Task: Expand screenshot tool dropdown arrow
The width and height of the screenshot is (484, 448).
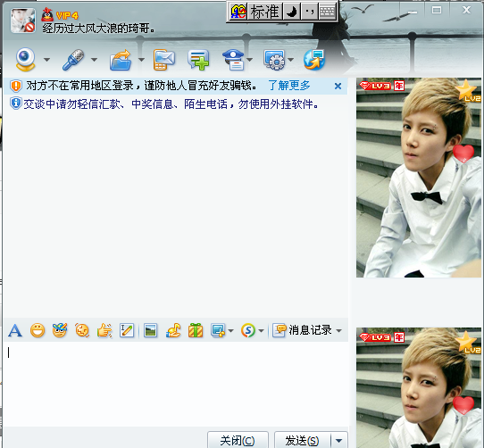Action: pos(231,331)
